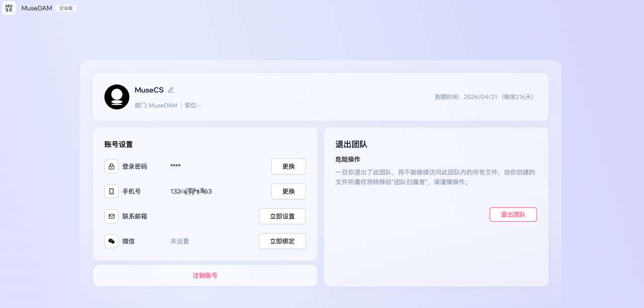Click the circular user avatar image
The height and width of the screenshot is (308, 644).
(117, 97)
